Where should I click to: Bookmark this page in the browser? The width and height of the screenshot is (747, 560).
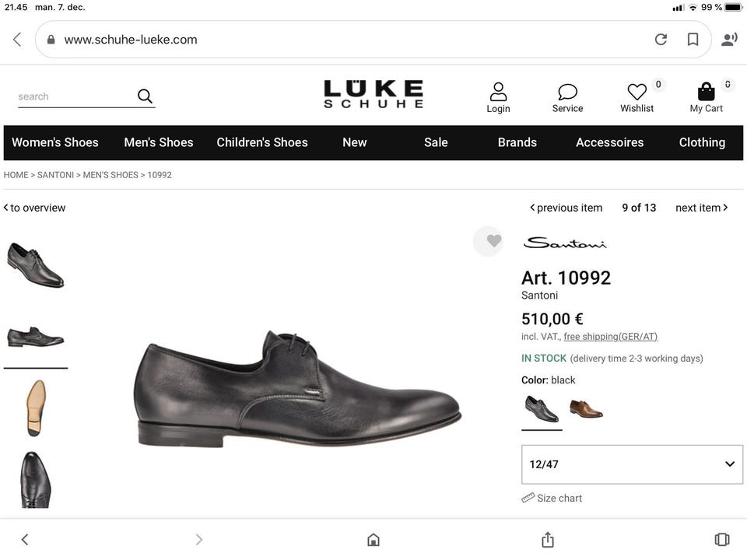tap(693, 40)
